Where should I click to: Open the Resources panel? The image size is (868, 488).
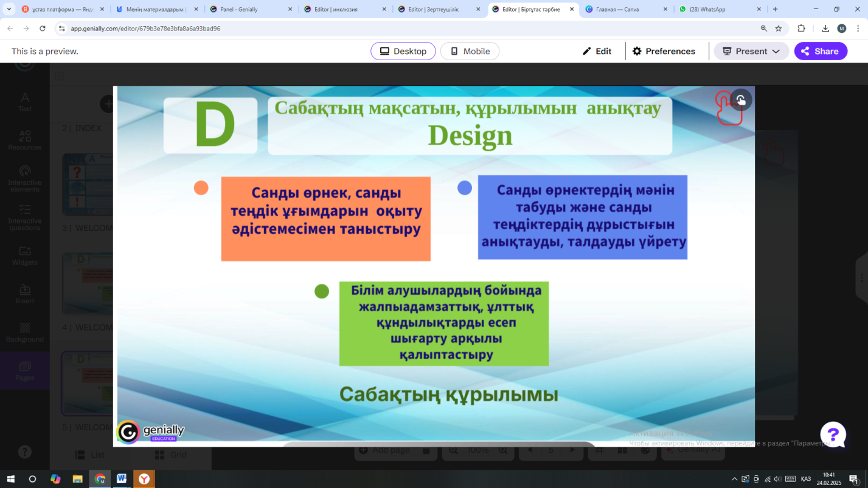[x=24, y=140]
